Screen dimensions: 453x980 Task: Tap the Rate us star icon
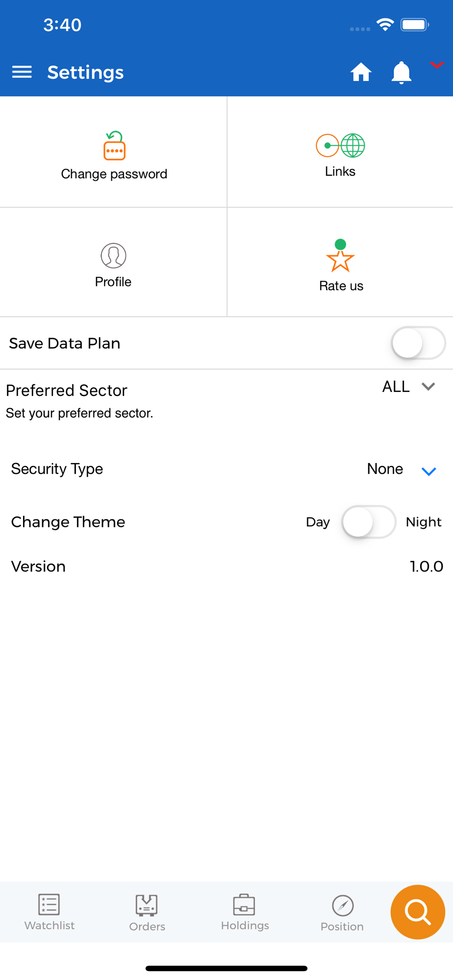coord(340,255)
